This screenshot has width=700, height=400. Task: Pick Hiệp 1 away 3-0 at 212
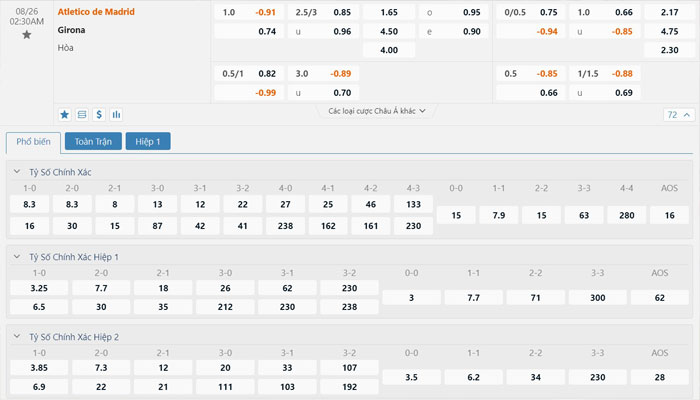click(x=225, y=307)
